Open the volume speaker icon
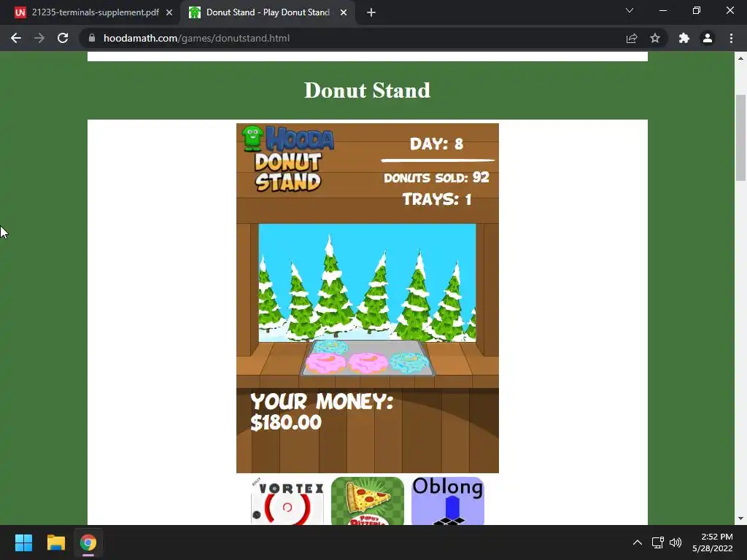Viewport: 747px width, 560px height. coord(676,542)
